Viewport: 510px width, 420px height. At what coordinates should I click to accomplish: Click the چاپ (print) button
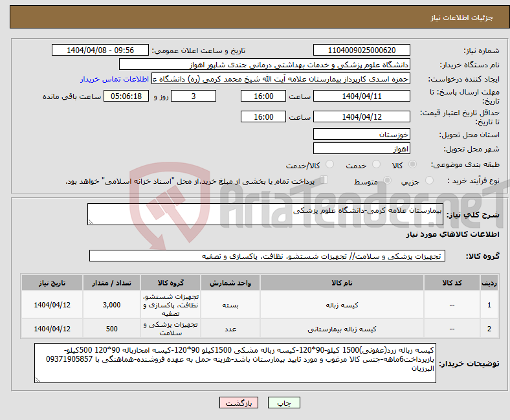(283, 403)
